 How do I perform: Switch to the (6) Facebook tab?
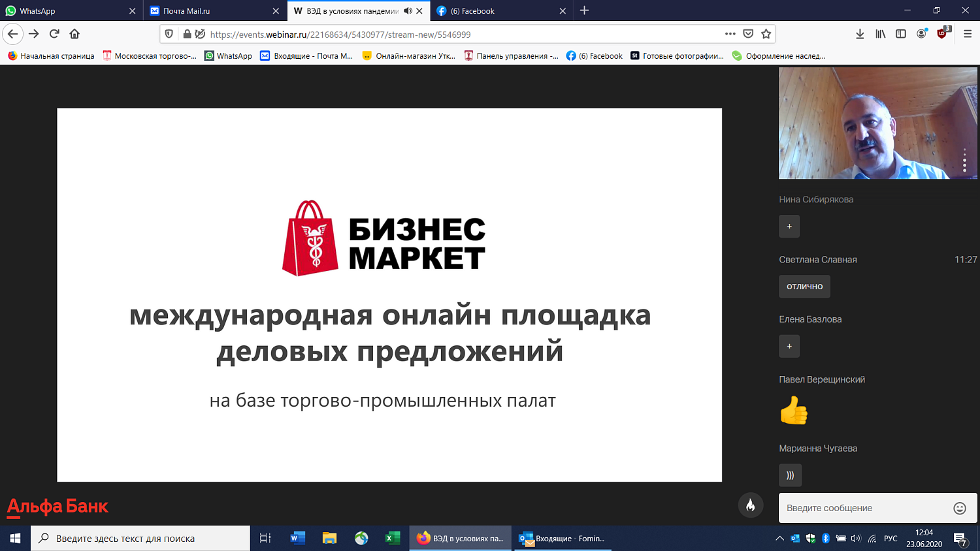[502, 11]
